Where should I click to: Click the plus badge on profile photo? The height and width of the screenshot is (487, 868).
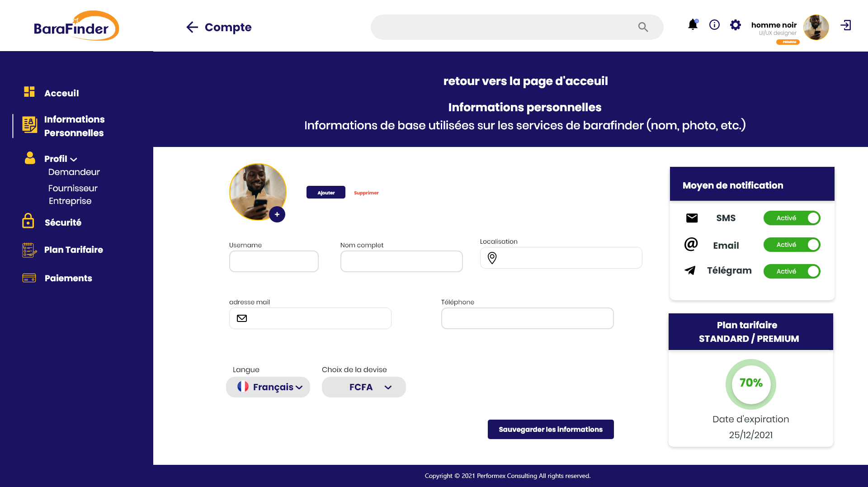coord(277,214)
